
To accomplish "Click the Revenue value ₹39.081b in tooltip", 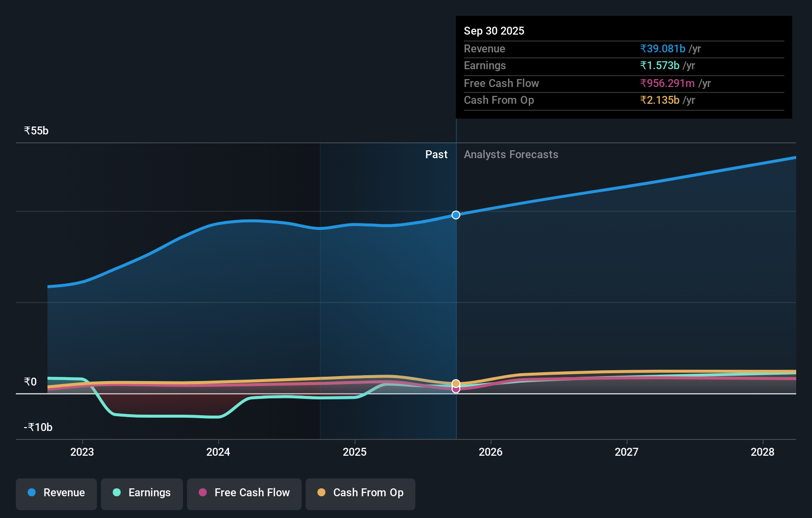I will pyautogui.click(x=663, y=48).
